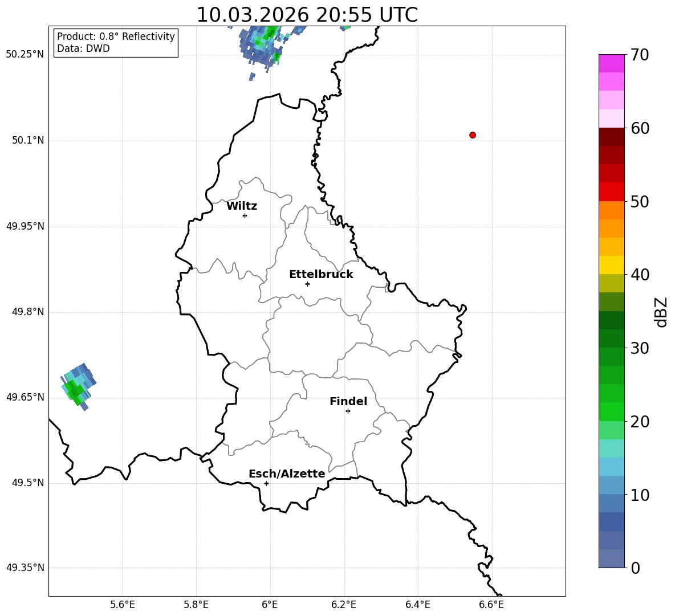Click the 'Data: DWD' text

click(83, 48)
